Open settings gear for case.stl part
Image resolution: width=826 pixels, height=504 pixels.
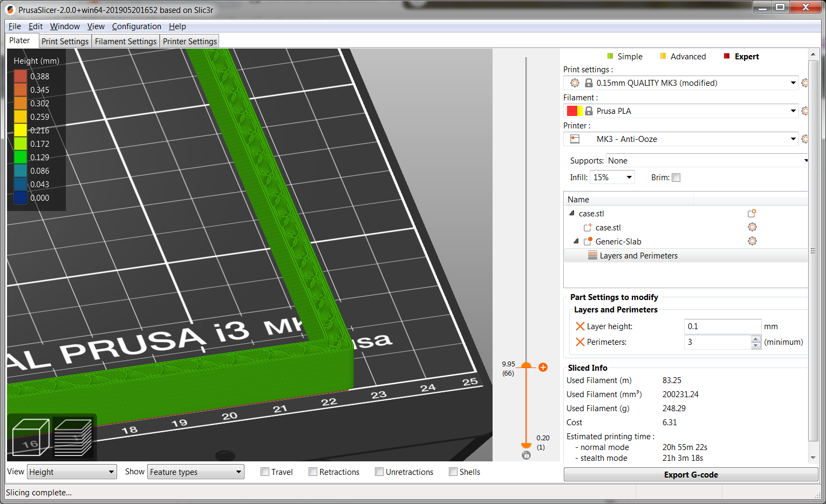click(752, 227)
